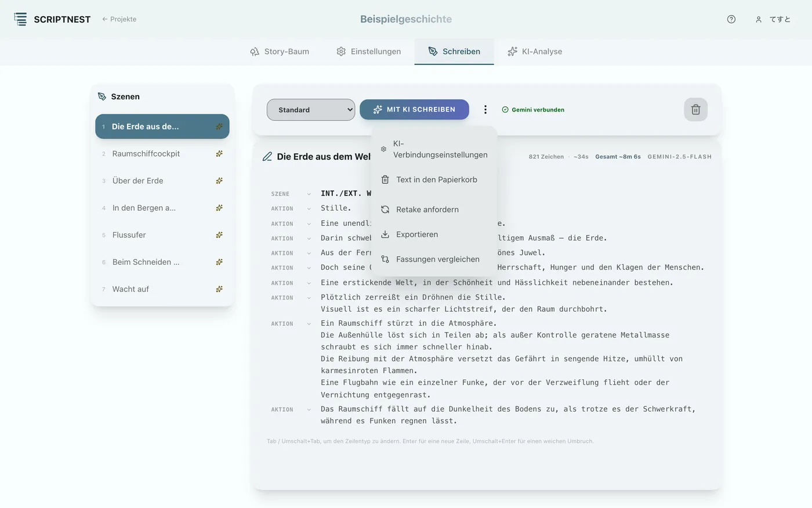Image resolution: width=812 pixels, height=508 pixels.
Task: Click line Plötzlich zerreißt ein Dröhnen die Stille.
Action: point(413,297)
